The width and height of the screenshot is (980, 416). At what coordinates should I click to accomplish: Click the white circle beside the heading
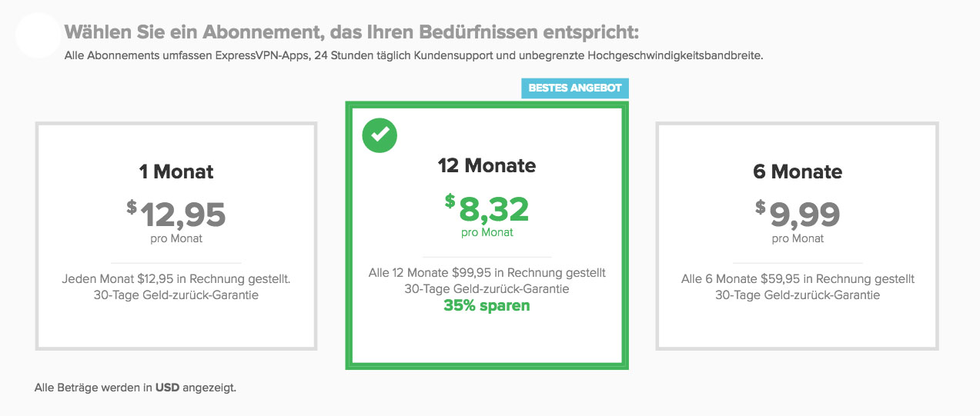(38, 35)
